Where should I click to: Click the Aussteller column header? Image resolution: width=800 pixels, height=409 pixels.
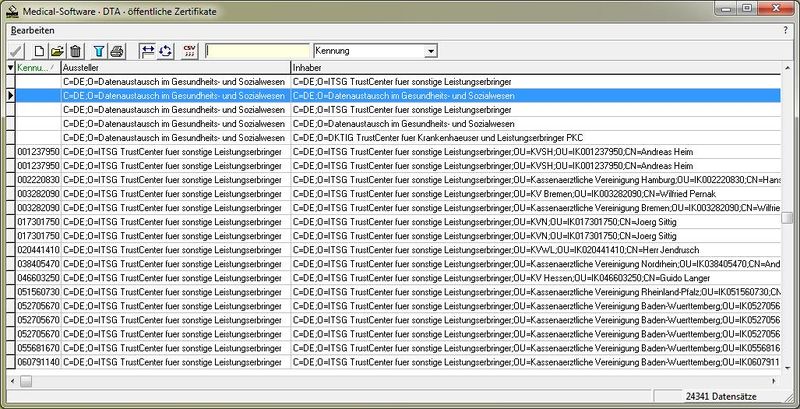pos(175,67)
